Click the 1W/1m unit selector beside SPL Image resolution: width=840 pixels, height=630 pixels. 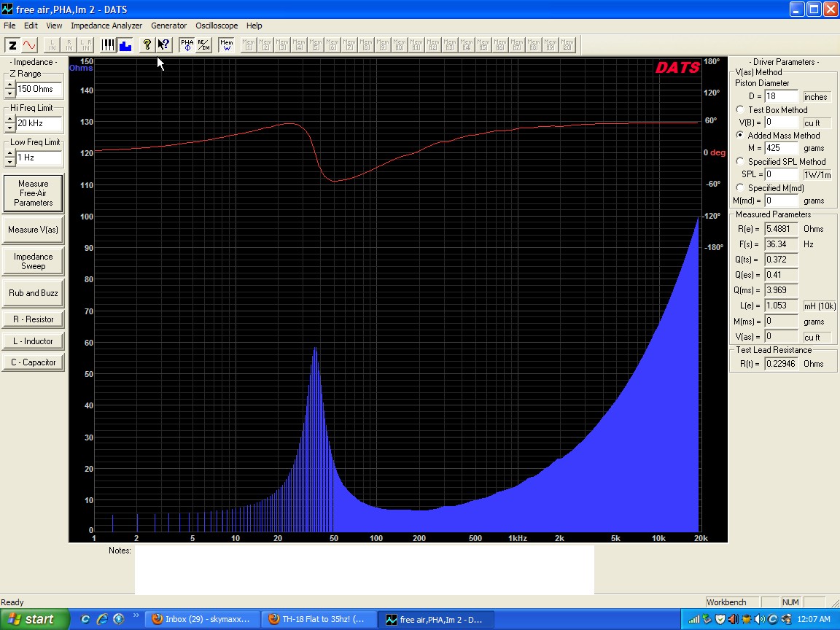point(817,175)
